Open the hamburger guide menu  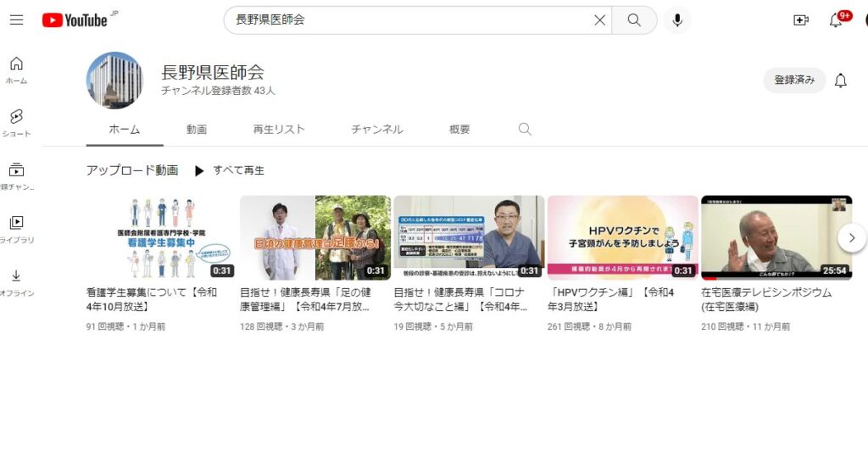coord(16,19)
